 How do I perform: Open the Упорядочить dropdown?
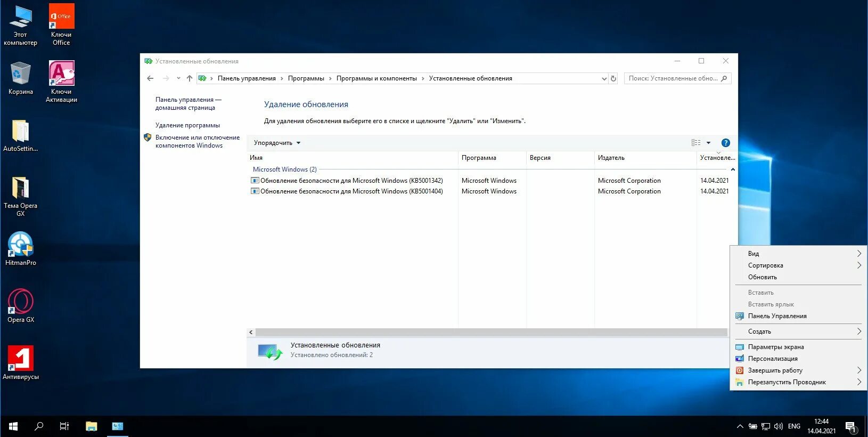click(x=277, y=143)
